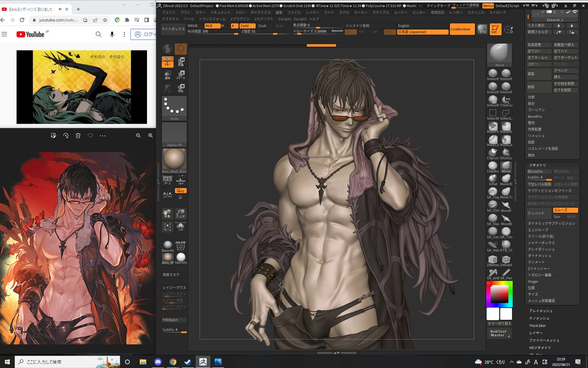Choose the SK_Cloth brush icon
Viewport: 588px width, 368px height.
pyautogui.click(x=493, y=206)
